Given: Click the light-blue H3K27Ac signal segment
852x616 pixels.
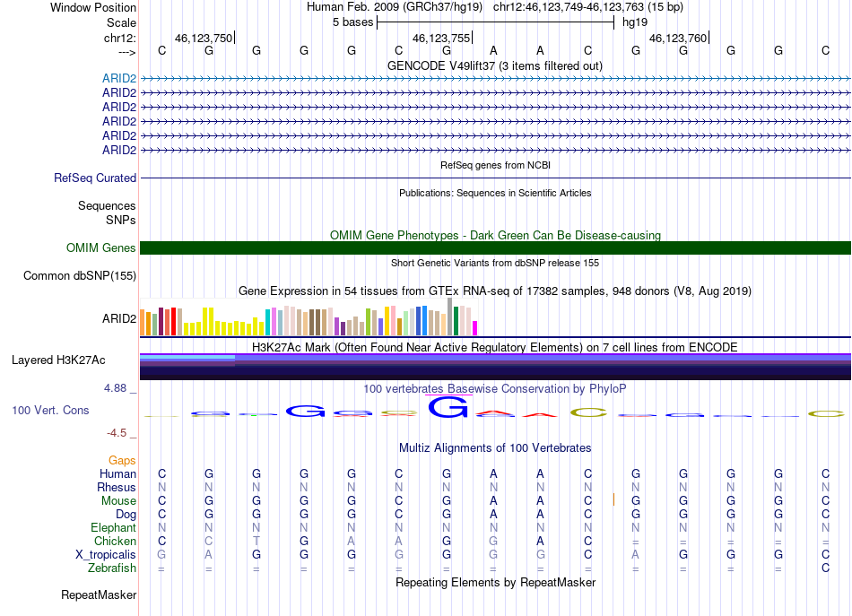Looking at the screenshot, I should click(187, 358).
